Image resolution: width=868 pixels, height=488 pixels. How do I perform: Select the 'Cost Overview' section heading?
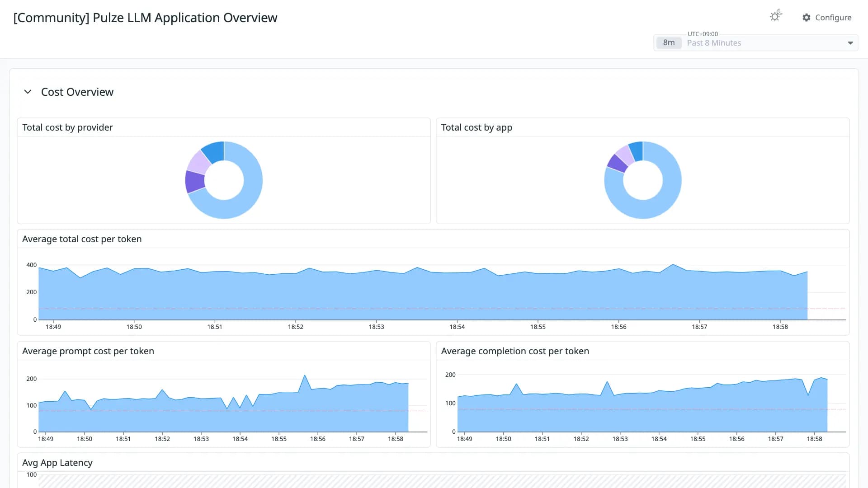tap(77, 92)
